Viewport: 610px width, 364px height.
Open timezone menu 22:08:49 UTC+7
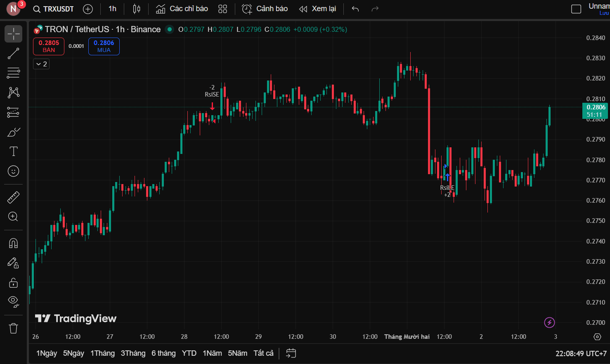pos(581,354)
